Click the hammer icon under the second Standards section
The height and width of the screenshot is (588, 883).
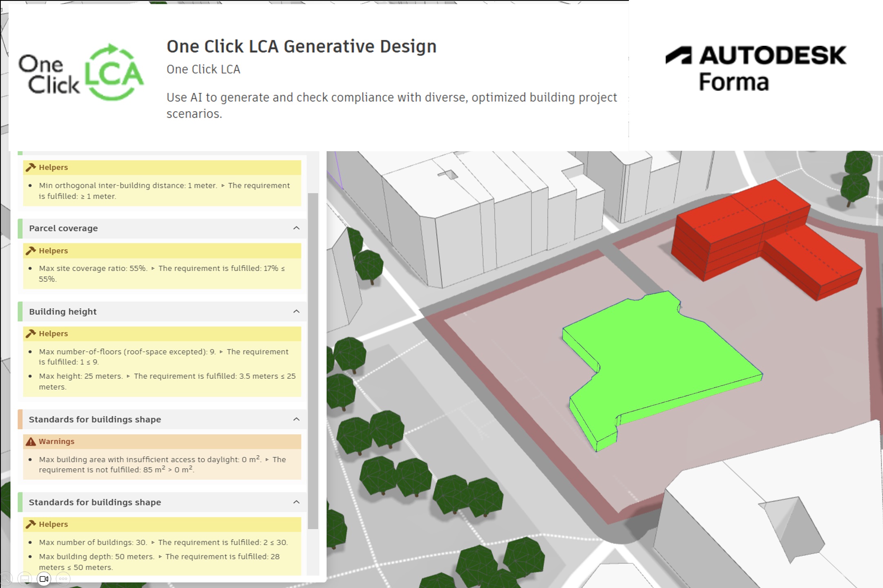pos(30,524)
